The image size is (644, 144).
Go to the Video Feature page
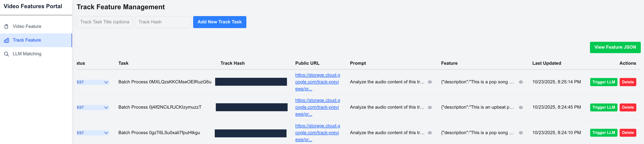[27, 26]
